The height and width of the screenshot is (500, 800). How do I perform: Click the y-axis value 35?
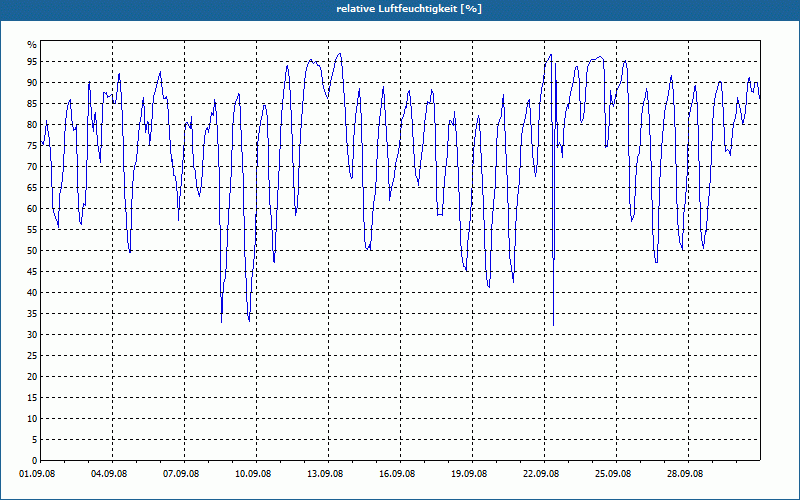32,314
